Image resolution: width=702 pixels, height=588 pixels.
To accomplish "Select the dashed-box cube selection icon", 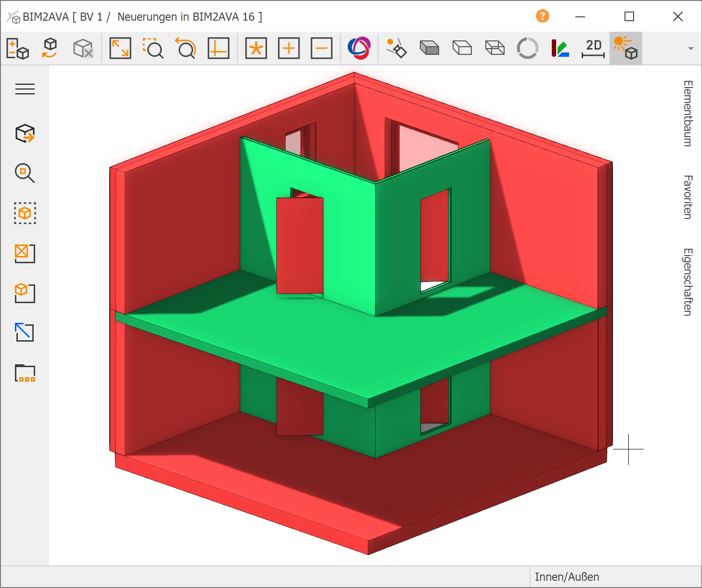I will pos(25,213).
